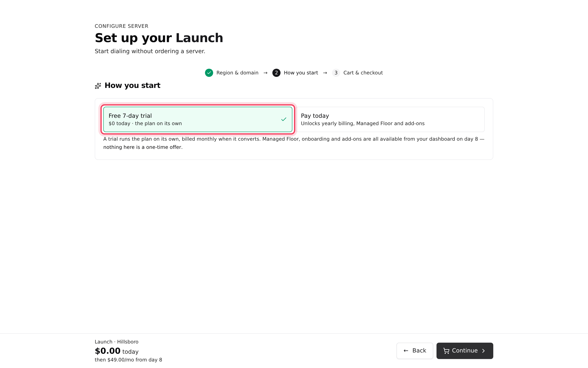The image size is (588, 368).
Task: Click the sparkle icon beside How you start heading
Action: pos(98,86)
